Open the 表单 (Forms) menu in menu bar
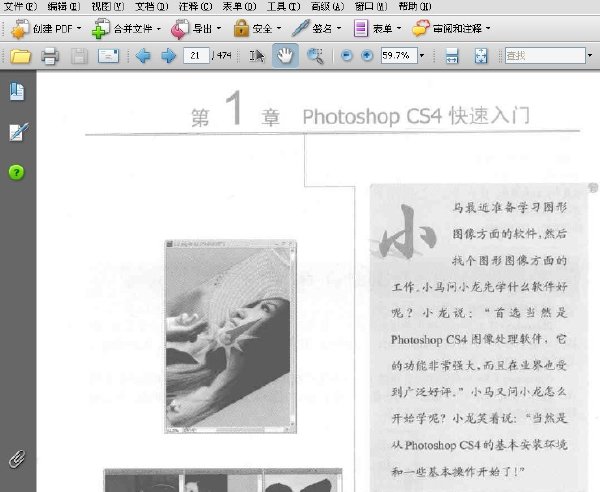This screenshot has width=600, height=492. 239,6
